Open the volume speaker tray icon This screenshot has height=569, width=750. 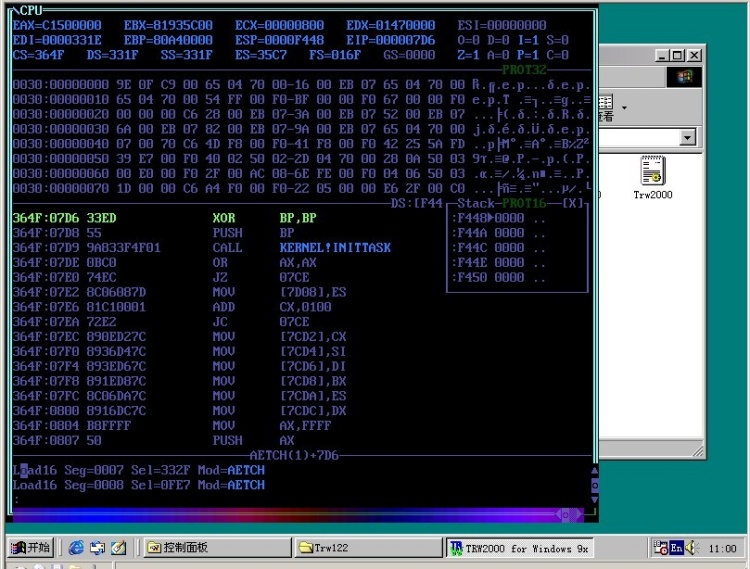click(x=692, y=548)
